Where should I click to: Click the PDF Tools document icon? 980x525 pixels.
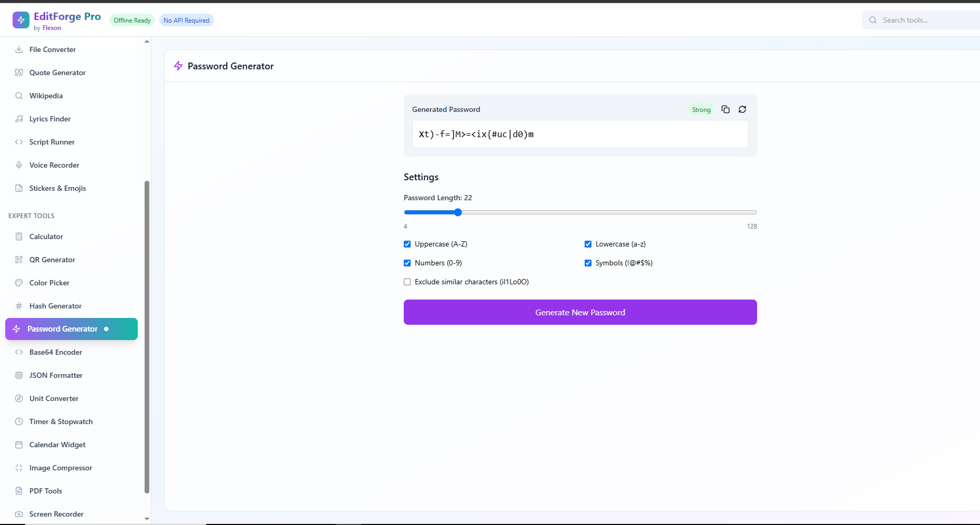click(19, 491)
